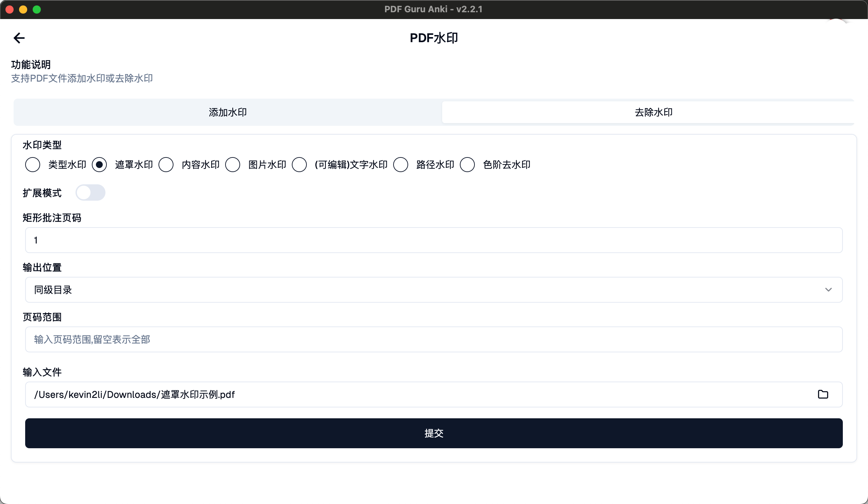Choose the (可编辑)文字水印 radio option
868x504 pixels.
(299, 165)
